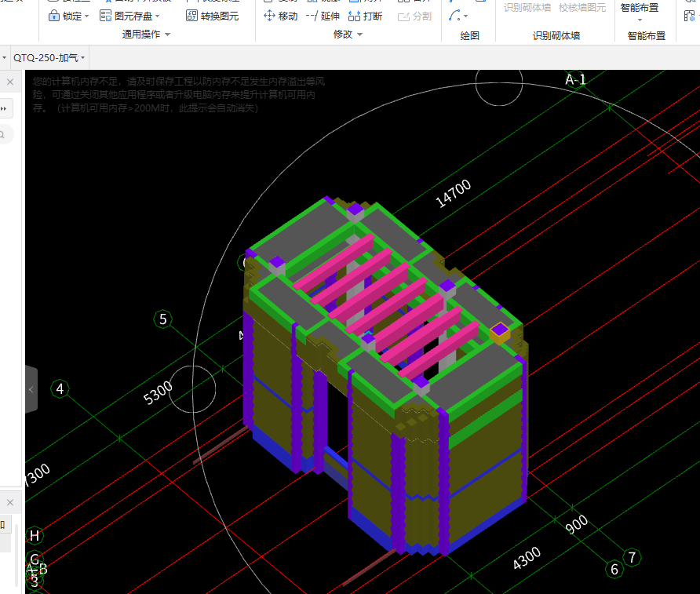The width and height of the screenshot is (700, 594).
Task: Select the 移动 move tool
Action: click(280, 16)
